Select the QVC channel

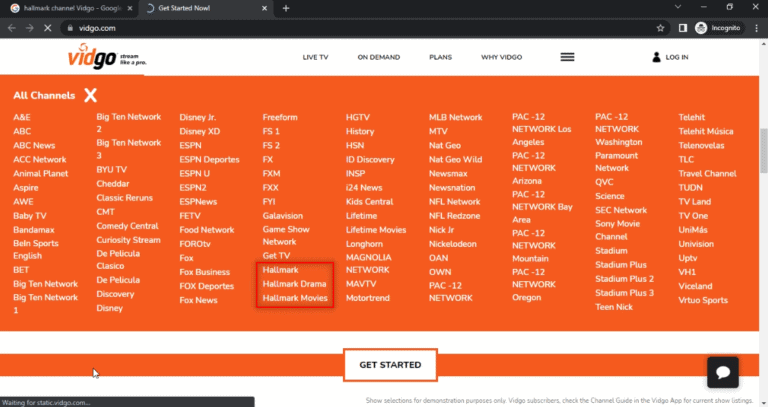604,182
